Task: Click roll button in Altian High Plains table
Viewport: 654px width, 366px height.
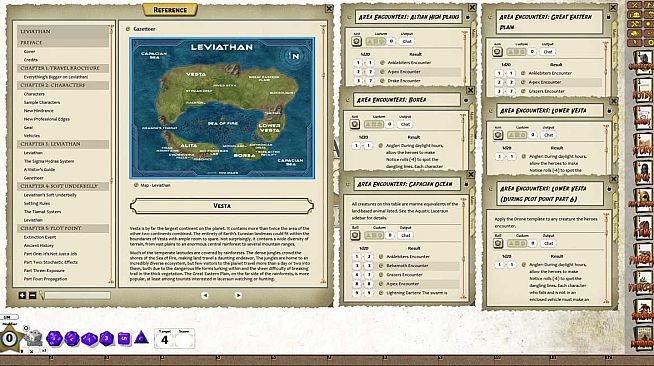Action: pyautogui.click(x=356, y=41)
